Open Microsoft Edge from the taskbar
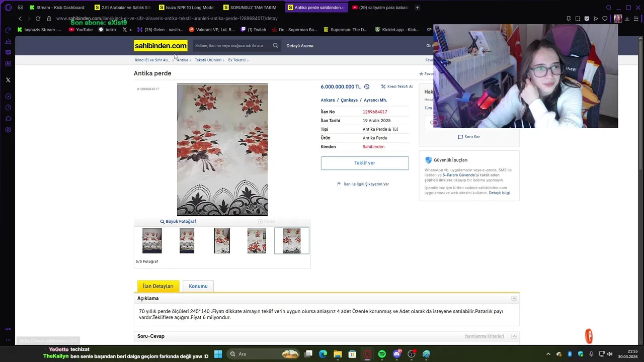This screenshot has width=644, height=362. point(323,354)
